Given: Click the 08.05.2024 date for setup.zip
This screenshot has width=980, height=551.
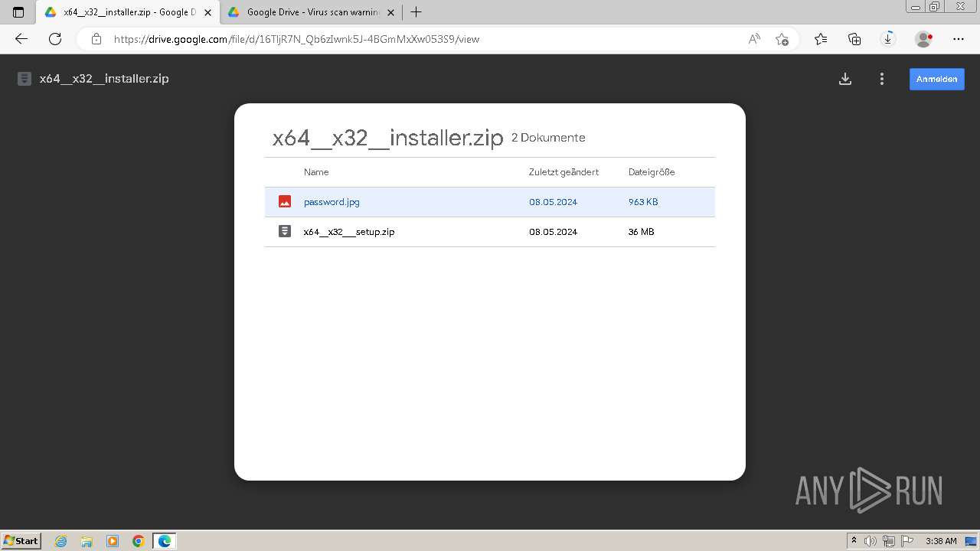Looking at the screenshot, I should tap(553, 232).
